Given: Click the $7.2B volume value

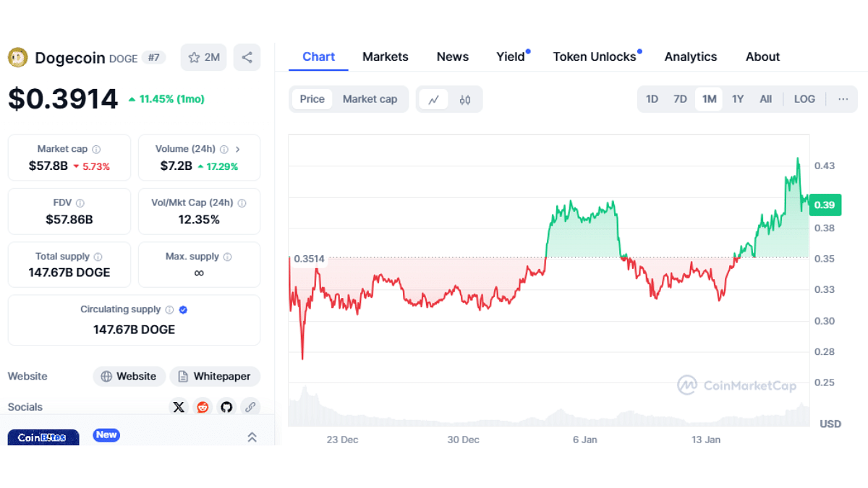Looking at the screenshot, I should [176, 166].
